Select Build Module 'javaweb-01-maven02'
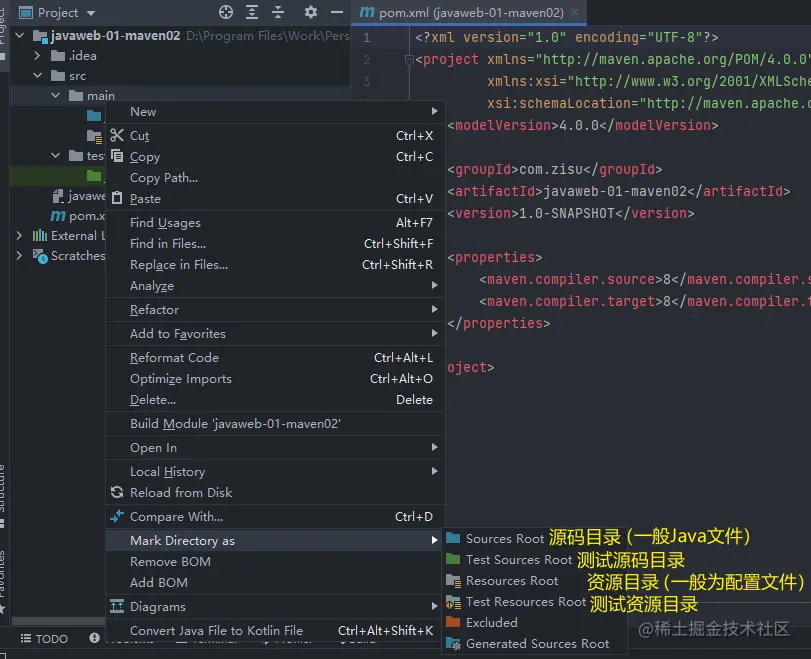 click(275, 424)
